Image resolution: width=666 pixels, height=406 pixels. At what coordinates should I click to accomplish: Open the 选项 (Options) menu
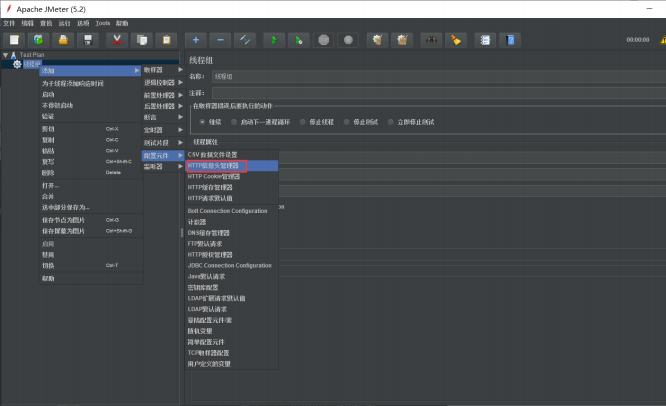83,23
